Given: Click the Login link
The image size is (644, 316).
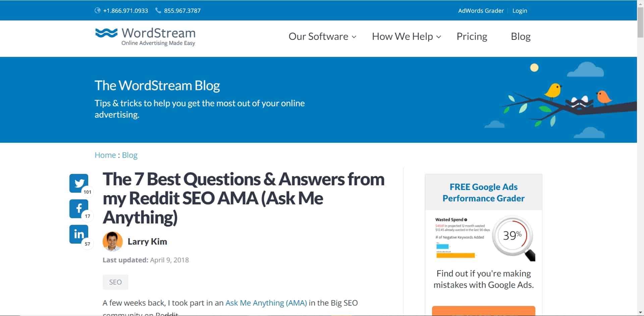Looking at the screenshot, I should tap(520, 11).
